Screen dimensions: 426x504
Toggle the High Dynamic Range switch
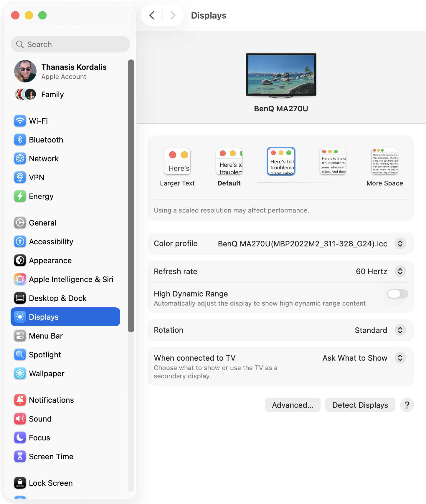(398, 294)
